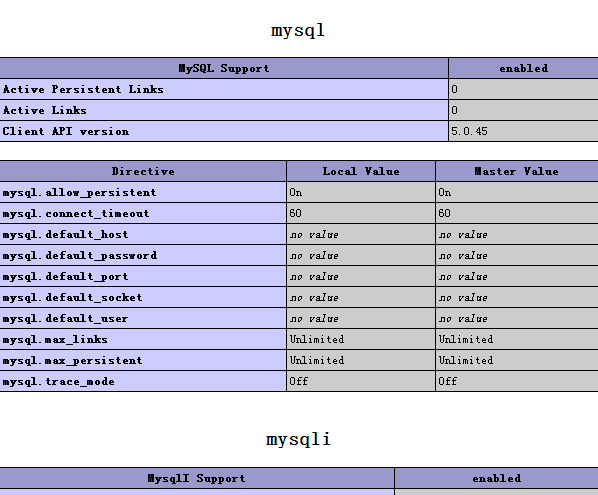
Task: Click mysql.max_links master value Unlimited
Action: [466, 339]
